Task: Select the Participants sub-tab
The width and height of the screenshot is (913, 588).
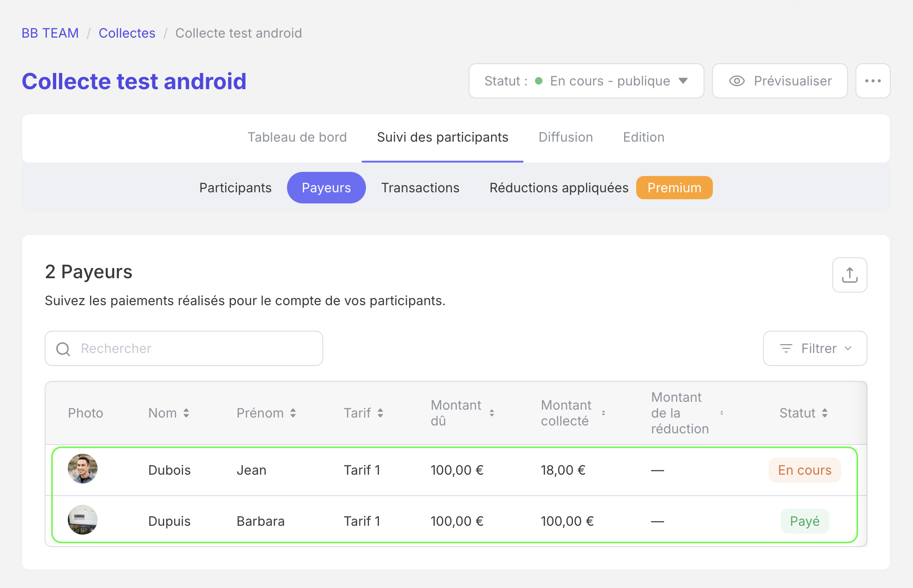Action: [x=235, y=188]
